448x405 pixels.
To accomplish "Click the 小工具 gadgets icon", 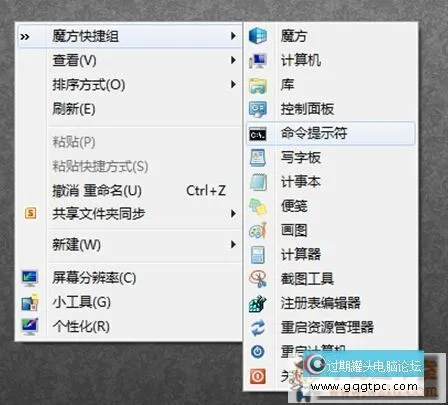I will pos(30,303).
